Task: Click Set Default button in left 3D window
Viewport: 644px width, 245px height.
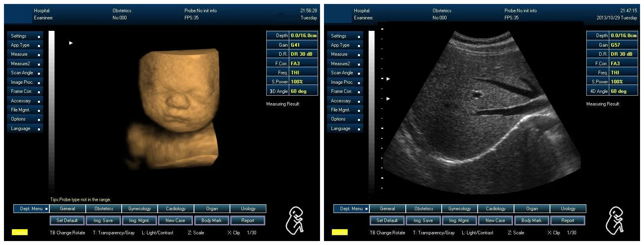Action: tap(67, 220)
